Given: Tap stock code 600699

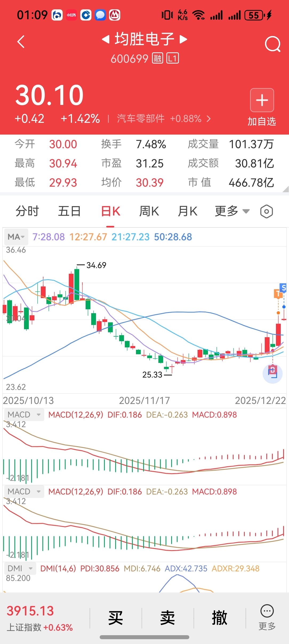Looking at the screenshot, I should tap(129, 59).
